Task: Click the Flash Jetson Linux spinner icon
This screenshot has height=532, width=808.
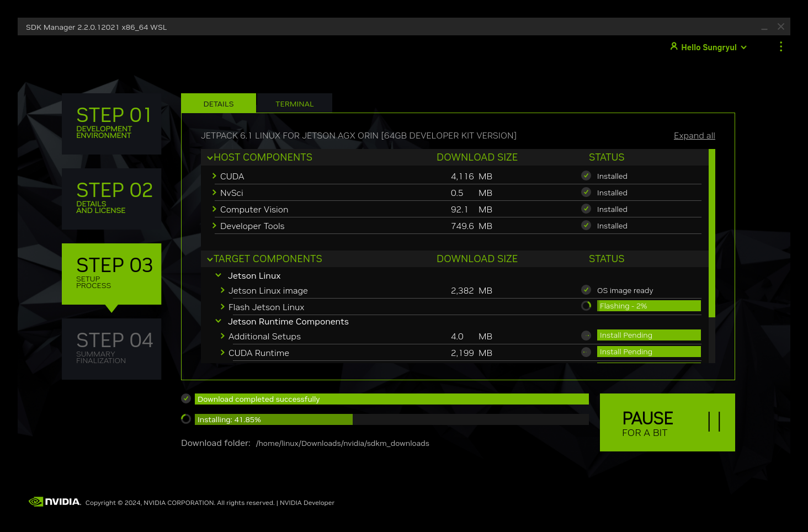Action: 586,306
